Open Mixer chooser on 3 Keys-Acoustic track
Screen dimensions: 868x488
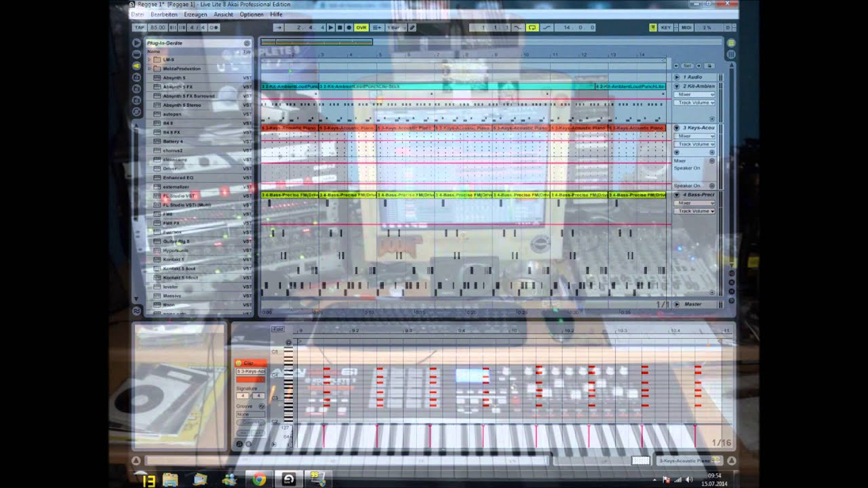click(x=696, y=136)
